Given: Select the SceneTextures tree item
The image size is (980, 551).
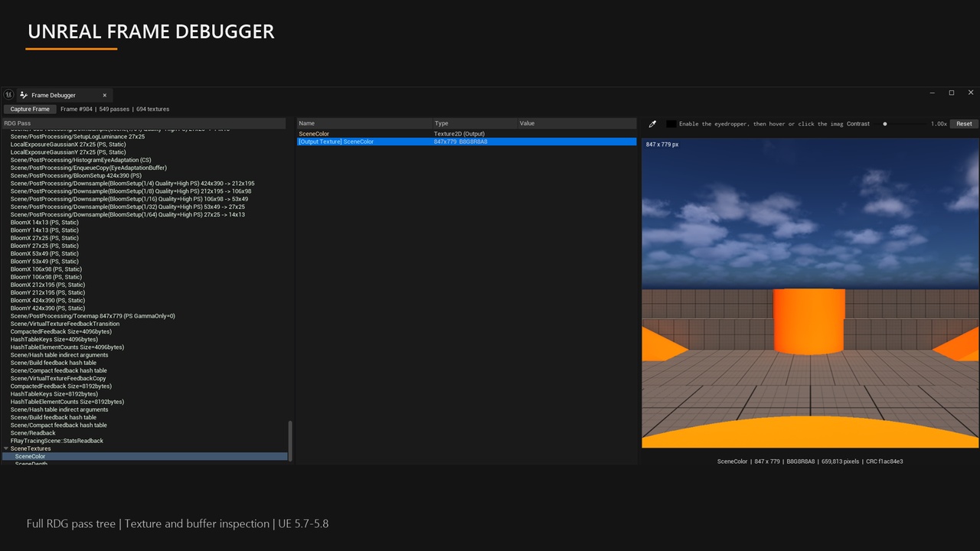Looking at the screenshot, I should [31, 448].
